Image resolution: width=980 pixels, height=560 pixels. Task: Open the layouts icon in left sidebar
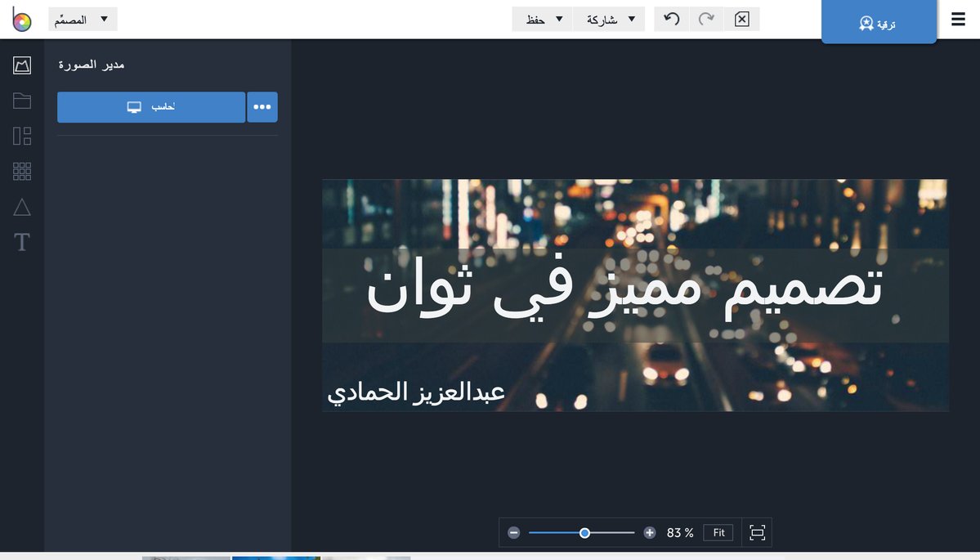(22, 136)
